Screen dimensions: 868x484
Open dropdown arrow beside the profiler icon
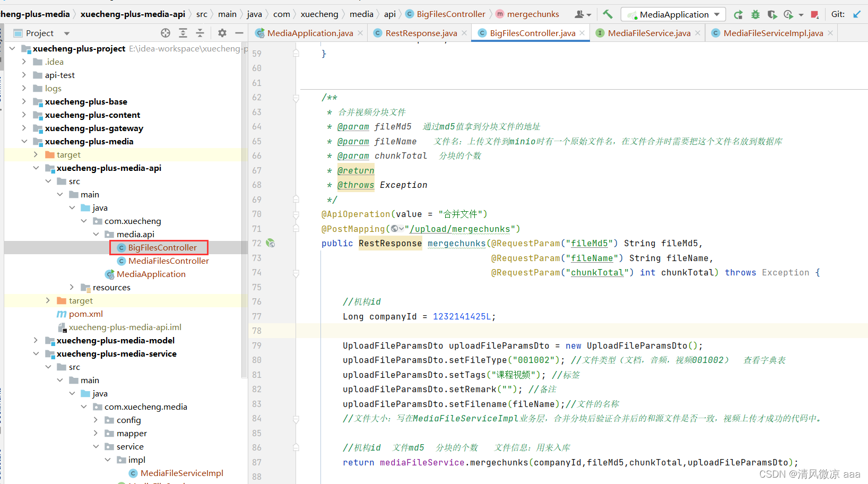[801, 15]
